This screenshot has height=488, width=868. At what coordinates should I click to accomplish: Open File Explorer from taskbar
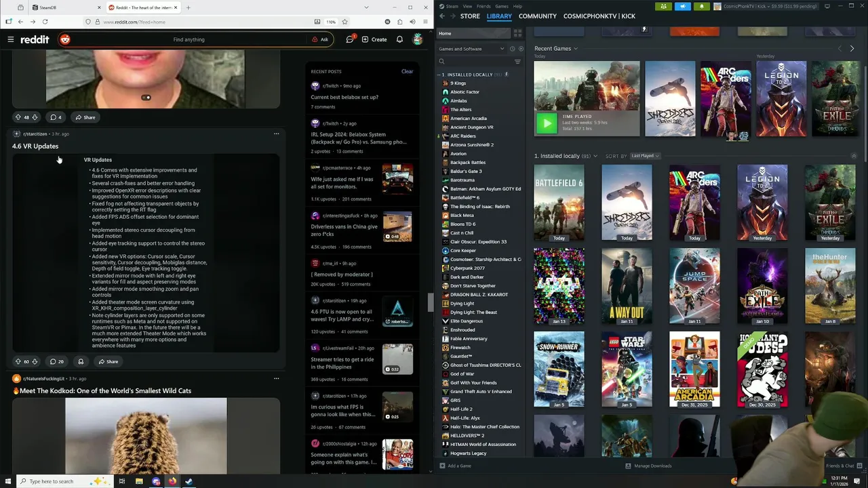(139, 481)
